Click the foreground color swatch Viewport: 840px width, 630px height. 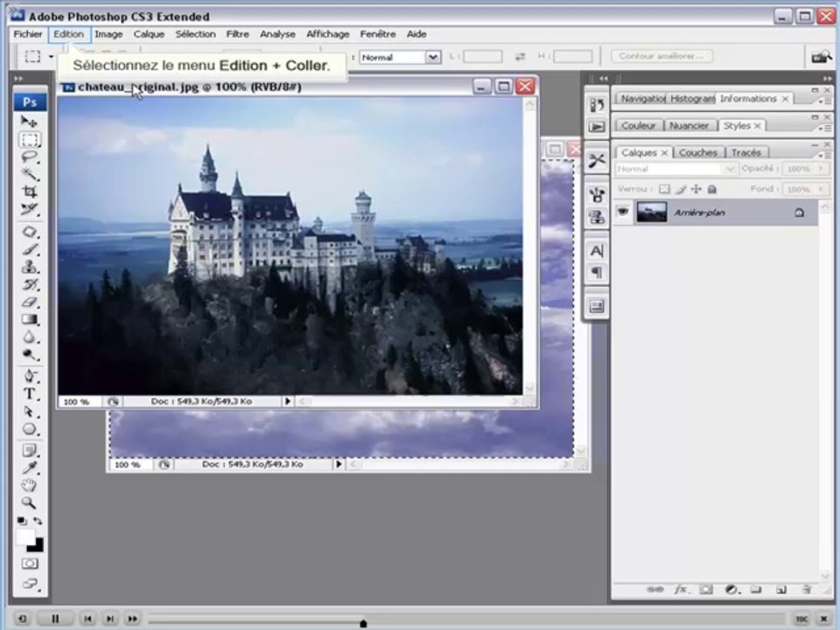(x=25, y=536)
